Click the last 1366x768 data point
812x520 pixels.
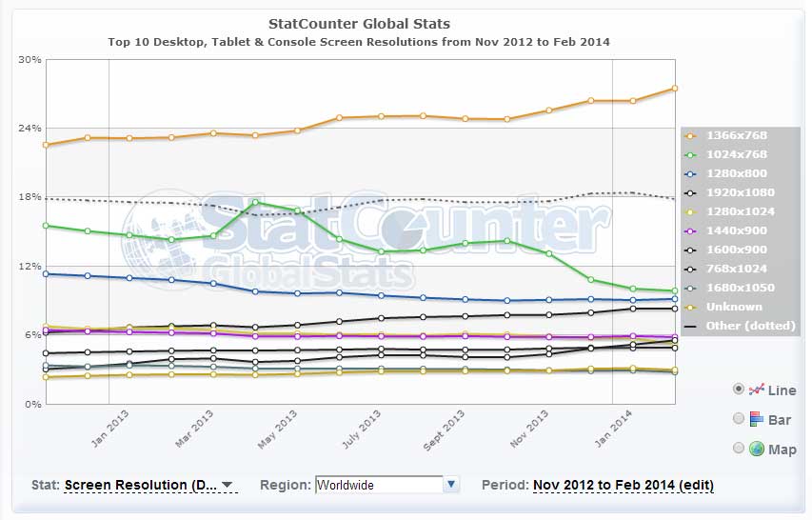pos(674,89)
